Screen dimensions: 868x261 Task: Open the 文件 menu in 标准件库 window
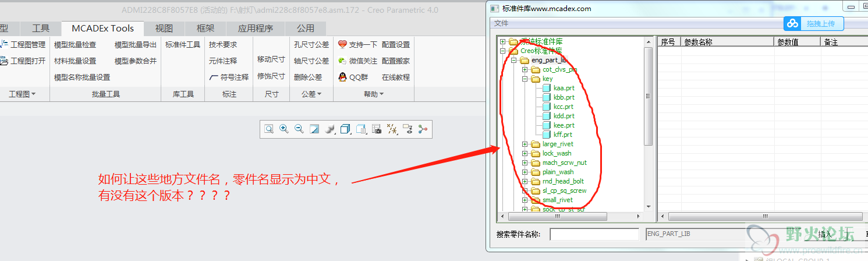tap(501, 23)
